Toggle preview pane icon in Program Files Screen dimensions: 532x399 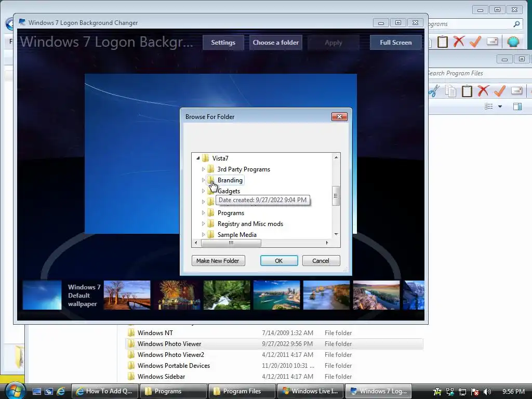click(x=517, y=107)
